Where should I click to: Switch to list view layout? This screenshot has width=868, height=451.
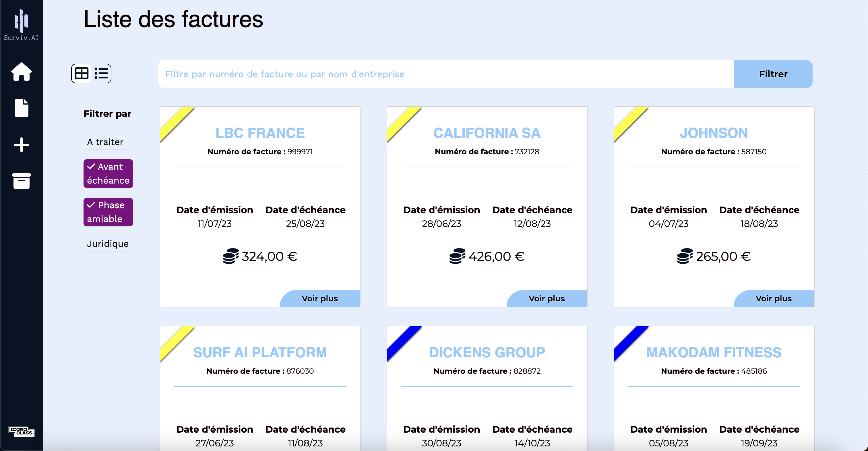click(x=101, y=73)
